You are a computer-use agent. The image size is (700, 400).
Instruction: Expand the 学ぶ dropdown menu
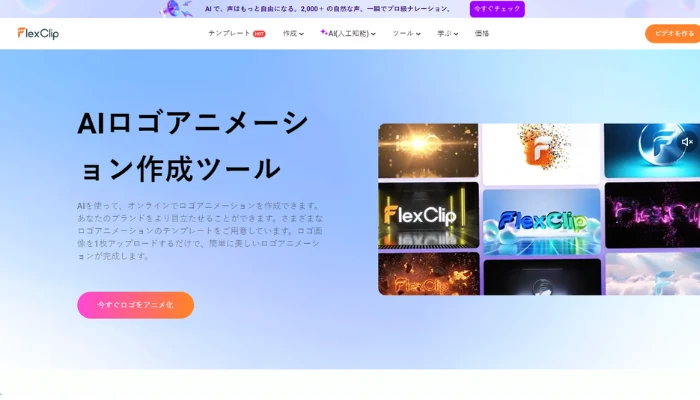(x=448, y=33)
